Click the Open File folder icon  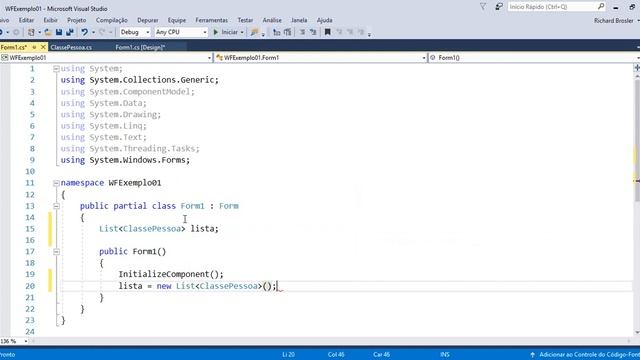pos(48,32)
